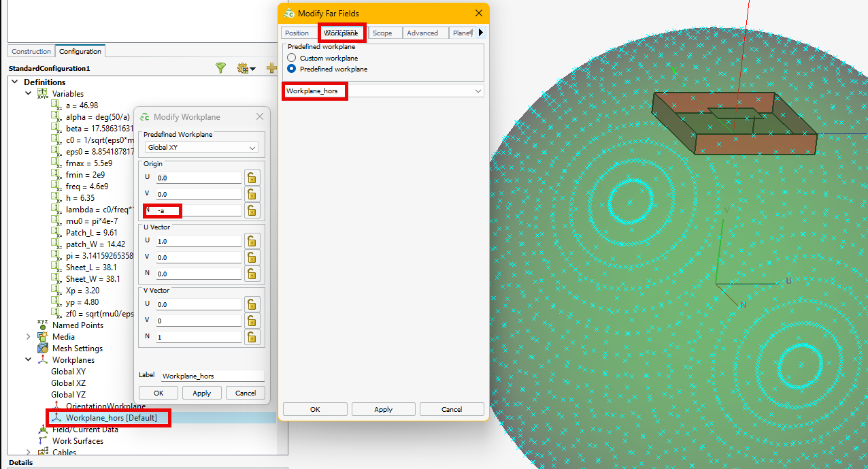Switch to the Construction tab

coord(31,51)
